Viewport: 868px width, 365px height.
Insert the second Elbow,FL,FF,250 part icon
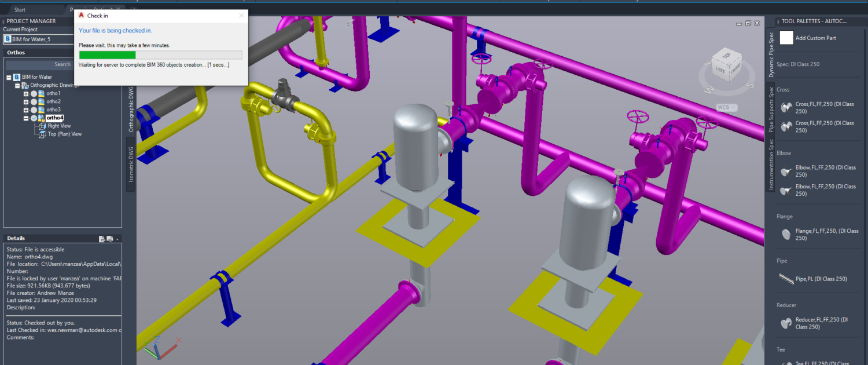click(786, 190)
